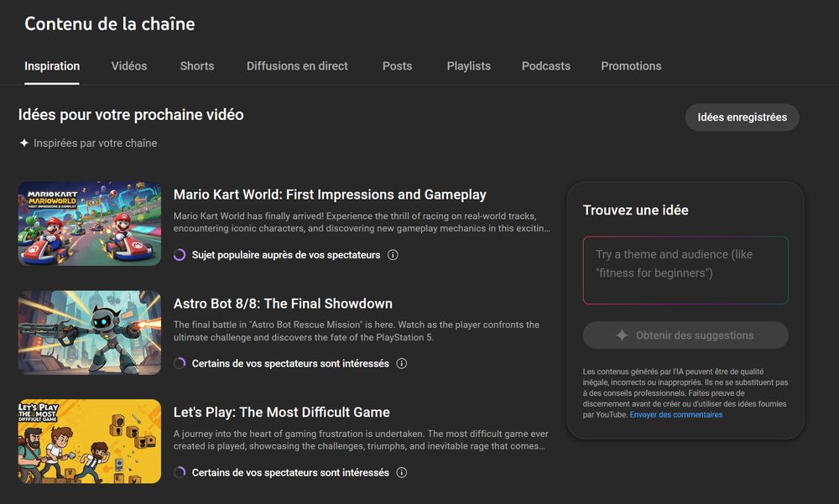Viewport: 839px width, 504px height.
Task: Click the "Idées pour votre prochaine vidéo" heading
Action: click(131, 115)
